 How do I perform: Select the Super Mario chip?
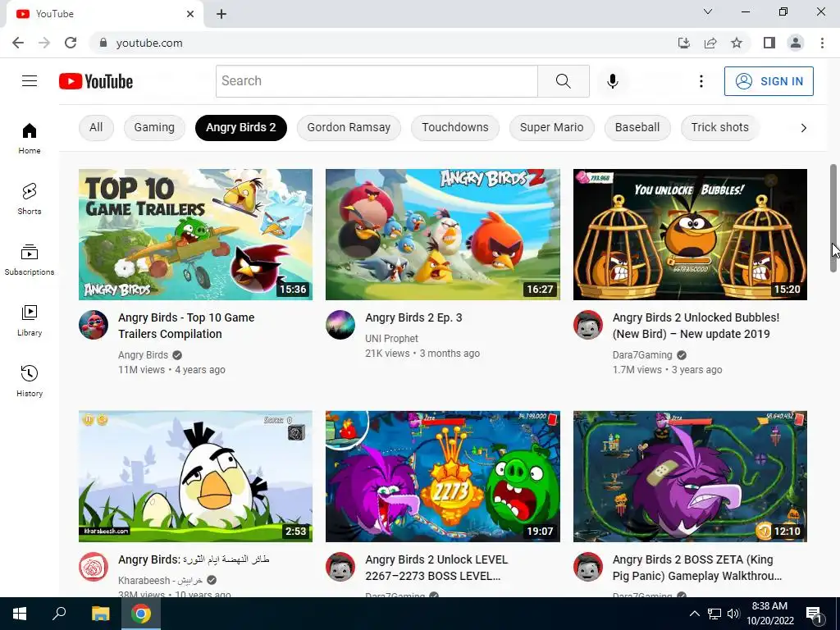pyautogui.click(x=552, y=127)
